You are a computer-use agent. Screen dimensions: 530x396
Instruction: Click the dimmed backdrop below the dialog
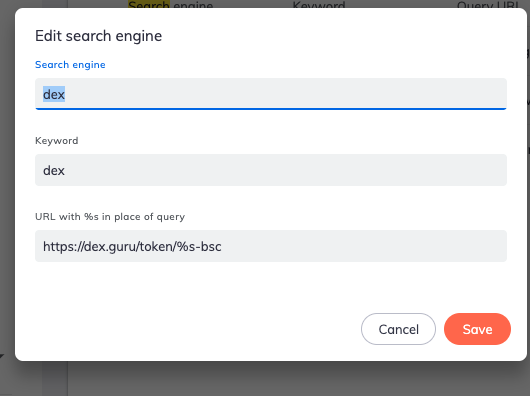[270, 378]
